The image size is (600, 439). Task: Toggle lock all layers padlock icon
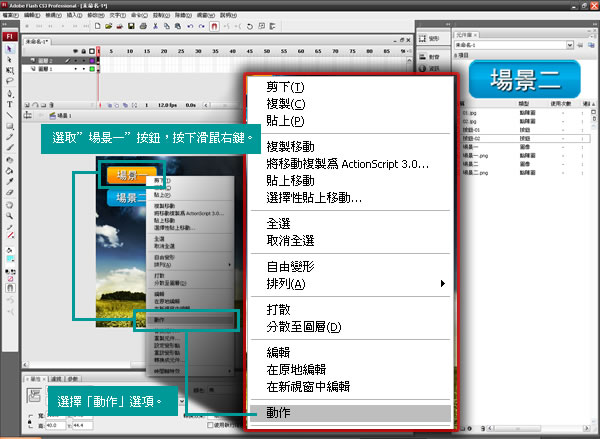[83, 51]
